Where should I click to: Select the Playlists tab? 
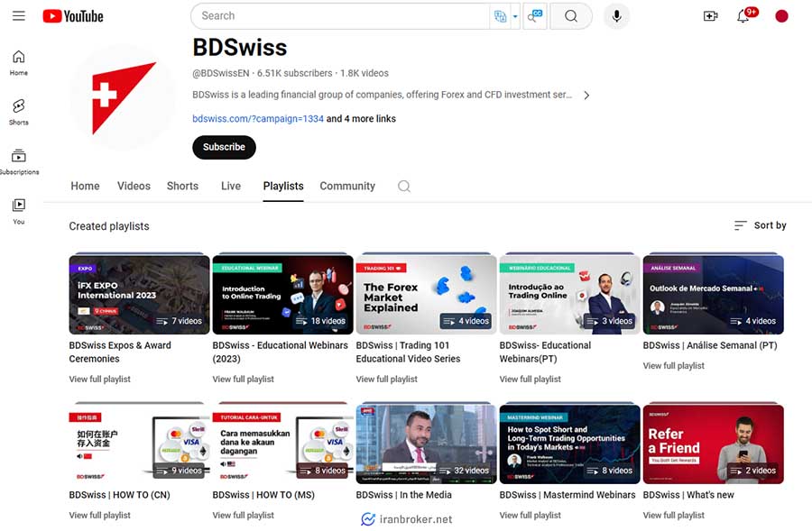pyautogui.click(x=283, y=187)
